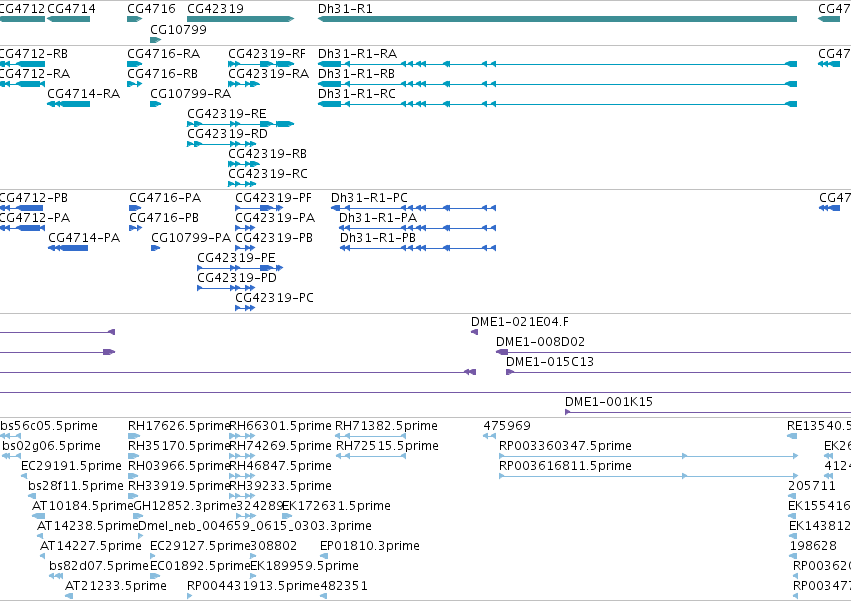Select protein Dh31-R1-PB

click(418, 249)
